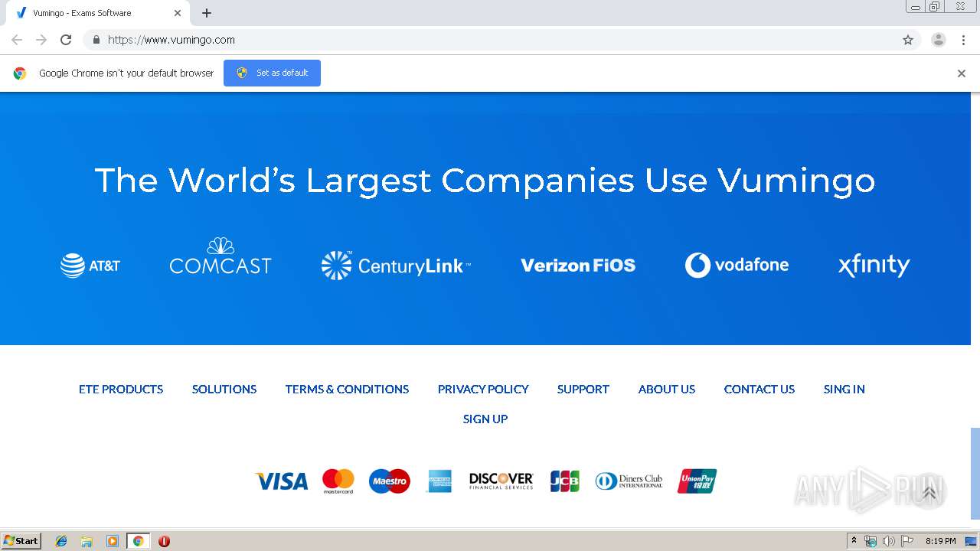Click the back-to-top double chevron button

click(929, 492)
